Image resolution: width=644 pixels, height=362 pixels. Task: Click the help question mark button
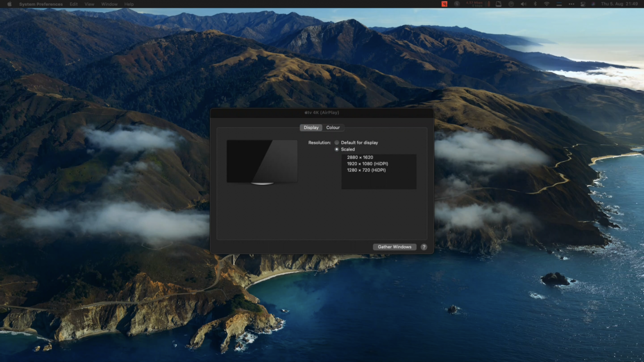click(424, 247)
